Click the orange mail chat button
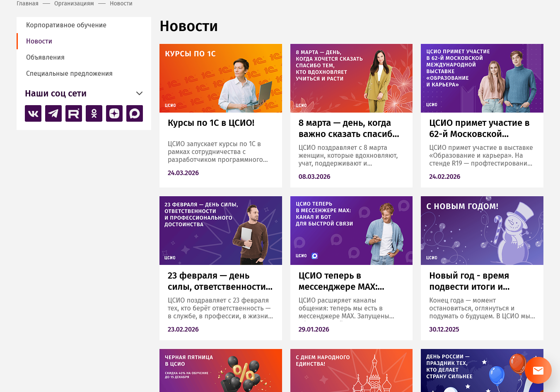The image size is (560, 392). click(538, 370)
